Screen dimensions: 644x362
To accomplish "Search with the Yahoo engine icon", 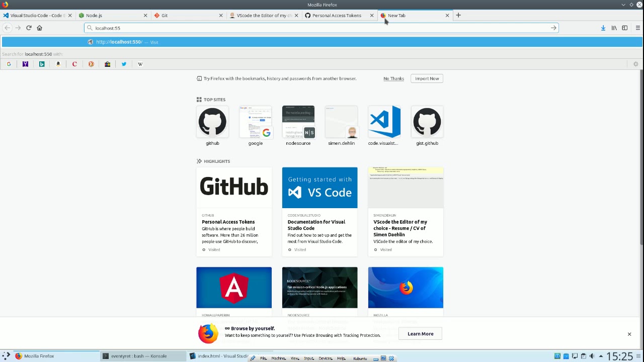I will coord(25,64).
